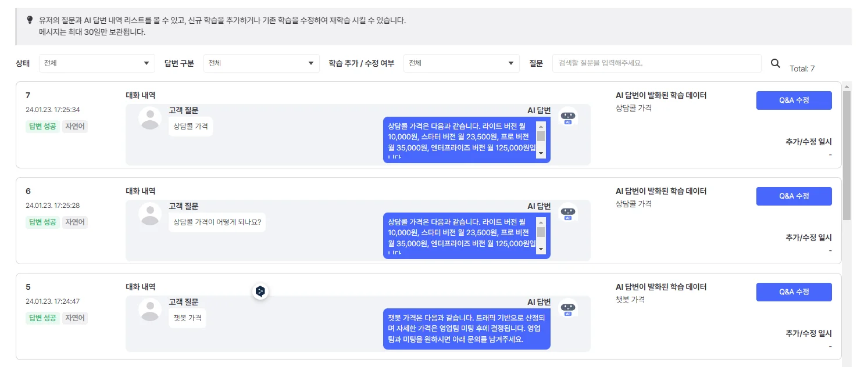
Task: Open the 답변 구분 filter dropdown
Action: click(x=261, y=63)
